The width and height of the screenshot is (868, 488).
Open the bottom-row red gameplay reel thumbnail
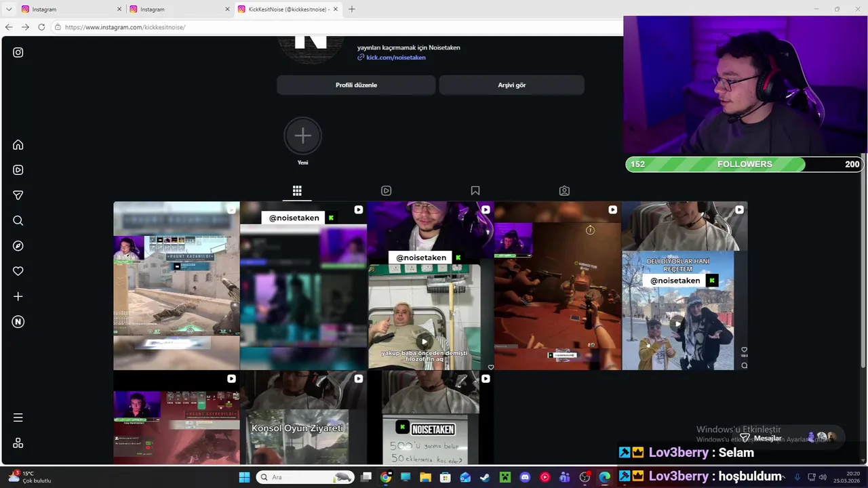[x=176, y=418]
